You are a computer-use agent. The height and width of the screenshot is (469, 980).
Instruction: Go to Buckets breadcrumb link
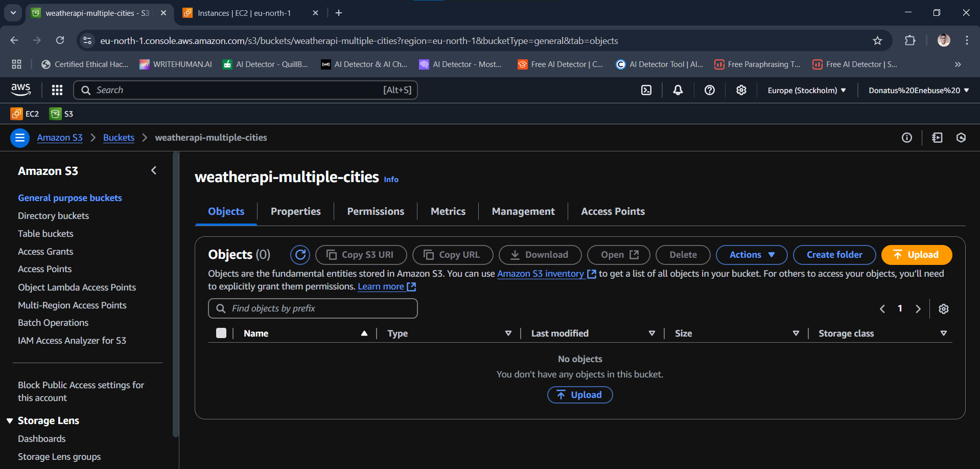coord(119,138)
